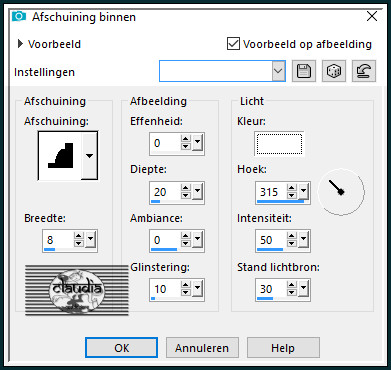The width and height of the screenshot is (391, 370).
Task: Open the Afschuining bevel shape dropdown arrow
Action: click(89, 155)
